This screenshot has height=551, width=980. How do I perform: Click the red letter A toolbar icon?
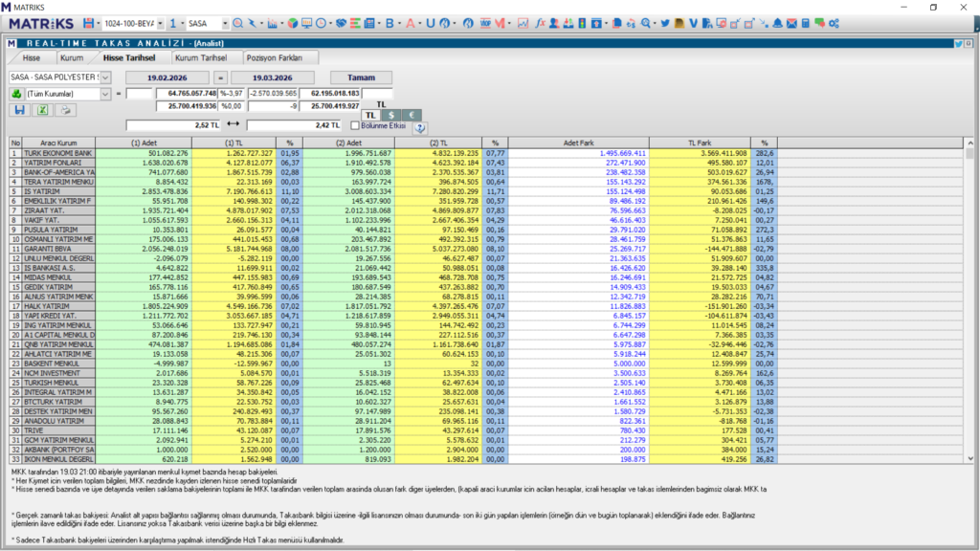coord(410,23)
